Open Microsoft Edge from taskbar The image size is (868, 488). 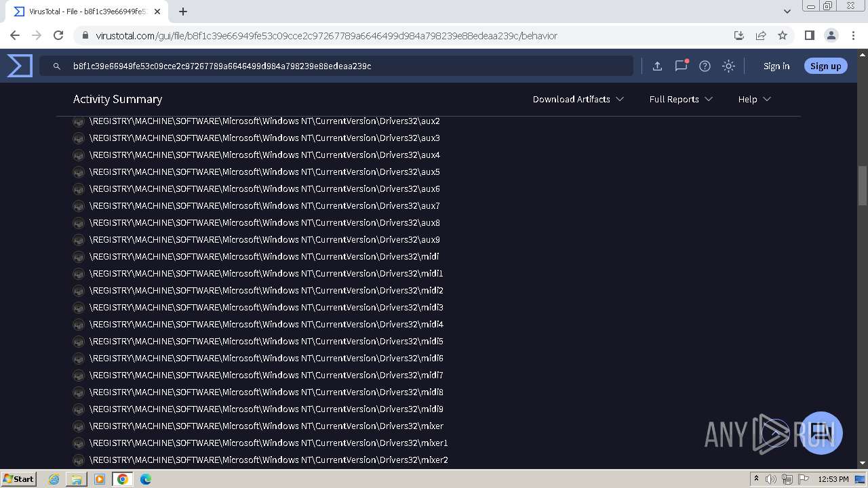pyautogui.click(x=145, y=479)
